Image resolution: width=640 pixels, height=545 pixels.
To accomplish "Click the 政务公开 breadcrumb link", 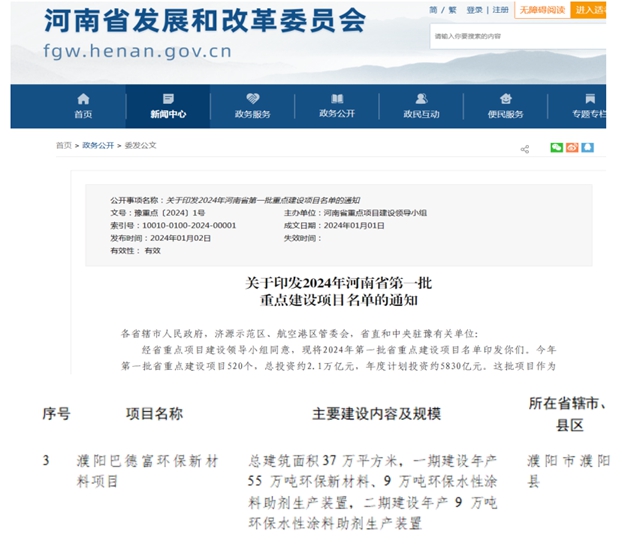I will pyautogui.click(x=98, y=145).
